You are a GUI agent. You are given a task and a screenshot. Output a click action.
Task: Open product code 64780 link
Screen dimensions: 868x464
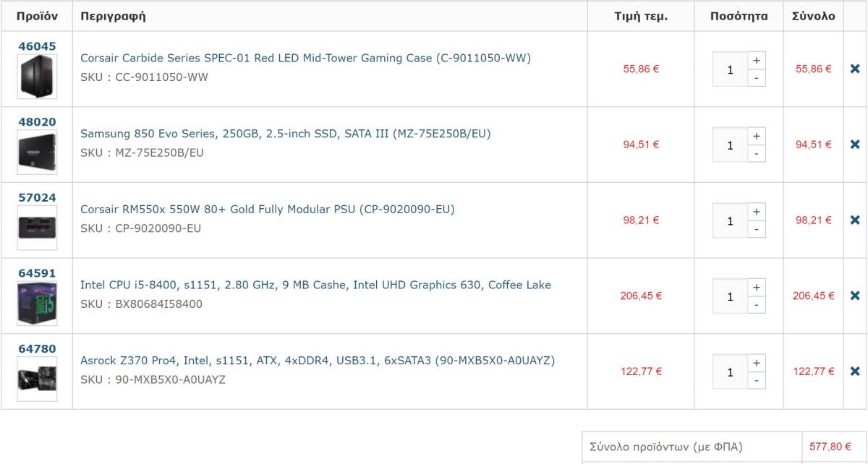[x=37, y=349]
